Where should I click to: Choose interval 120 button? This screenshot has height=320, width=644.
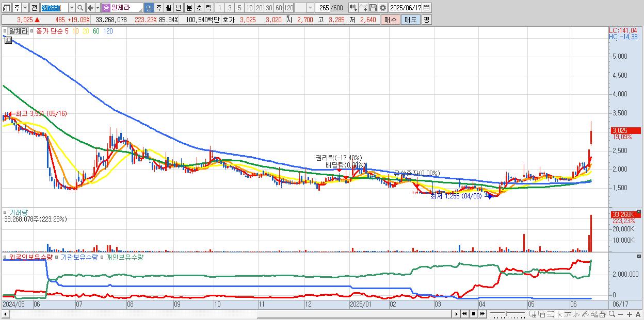point(289,8)
